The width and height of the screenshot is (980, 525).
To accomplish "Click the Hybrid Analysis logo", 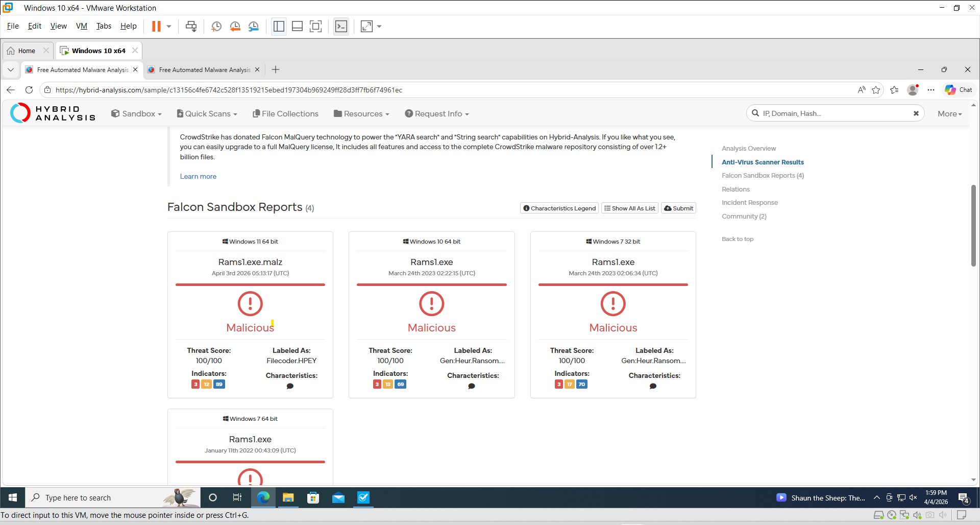I will pos(53,113).
